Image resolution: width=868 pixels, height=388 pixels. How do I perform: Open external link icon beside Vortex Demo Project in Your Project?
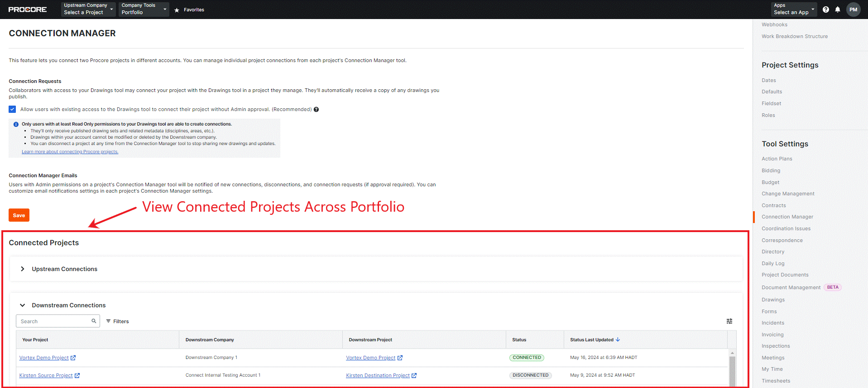pos(73,358)
